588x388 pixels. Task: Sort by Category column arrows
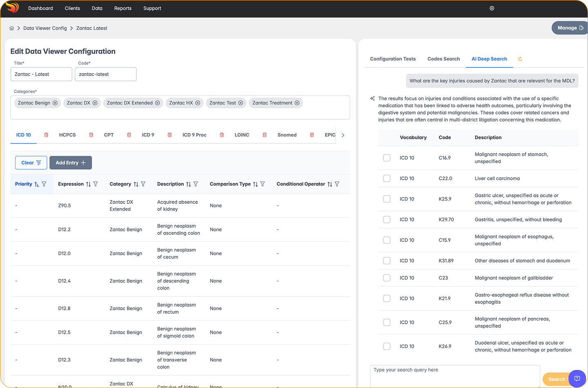(136, 184)
